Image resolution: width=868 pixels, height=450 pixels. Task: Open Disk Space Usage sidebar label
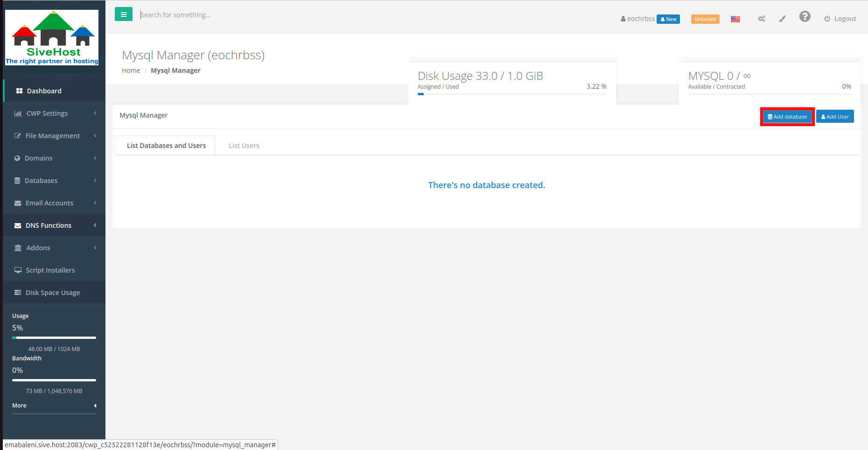coord(53,293)
